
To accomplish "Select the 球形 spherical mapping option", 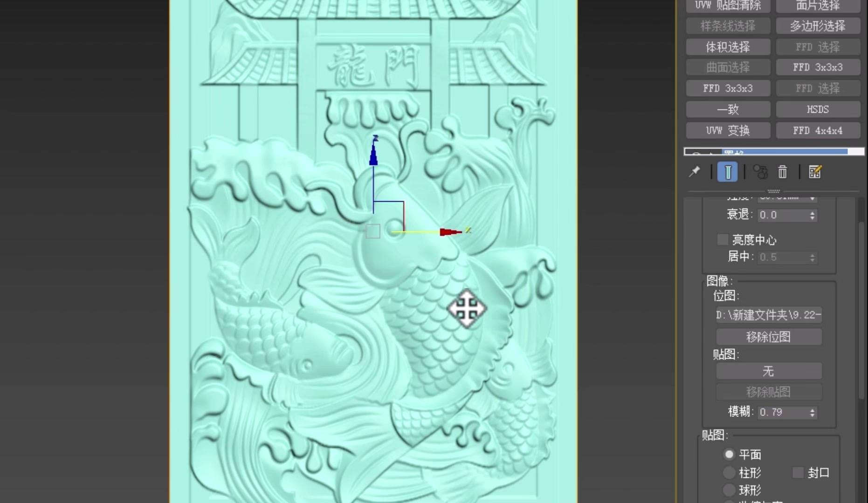I will pos(729,490).
